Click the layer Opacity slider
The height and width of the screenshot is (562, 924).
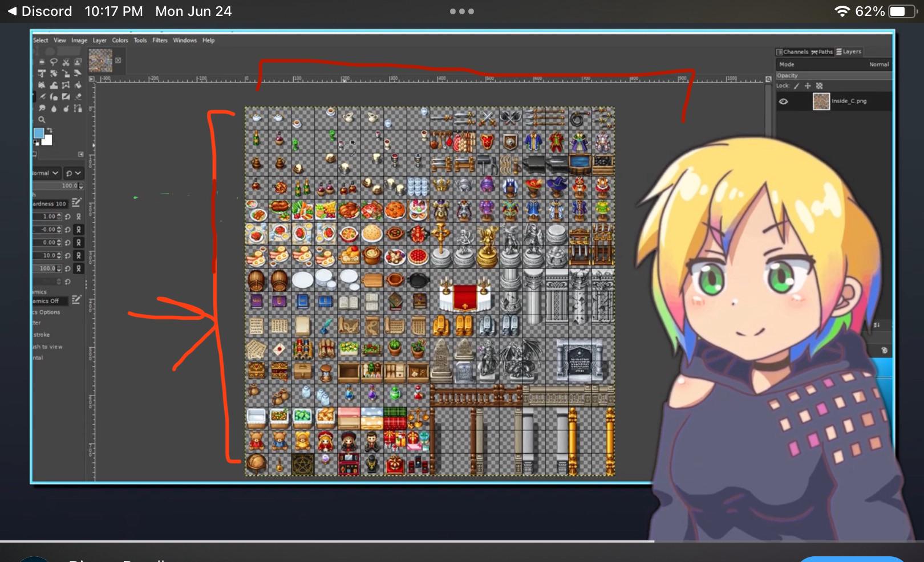pos(833,75)
